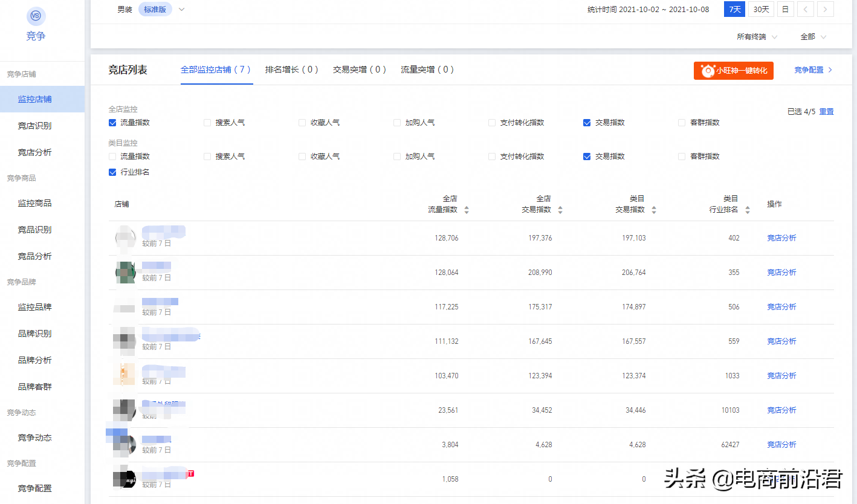857x504 pixels.
Task: Check 全店监控 搜索人气 checkbox
Action: (207, 123)
